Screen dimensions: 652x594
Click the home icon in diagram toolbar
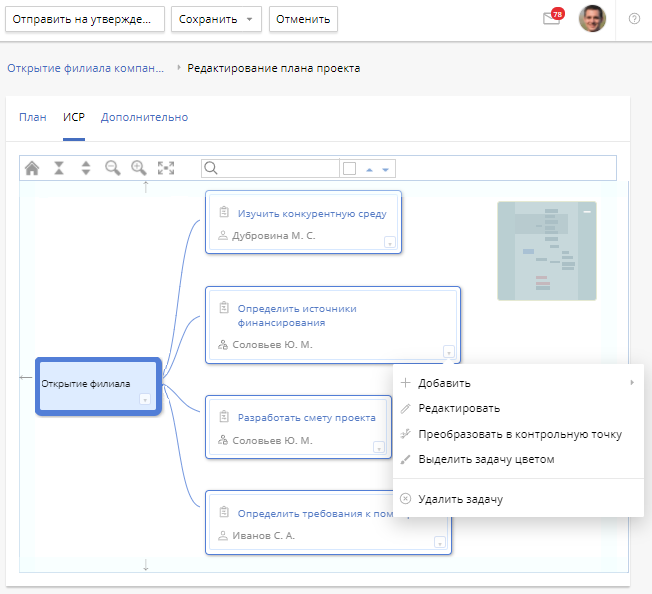(x=32, y=168)
